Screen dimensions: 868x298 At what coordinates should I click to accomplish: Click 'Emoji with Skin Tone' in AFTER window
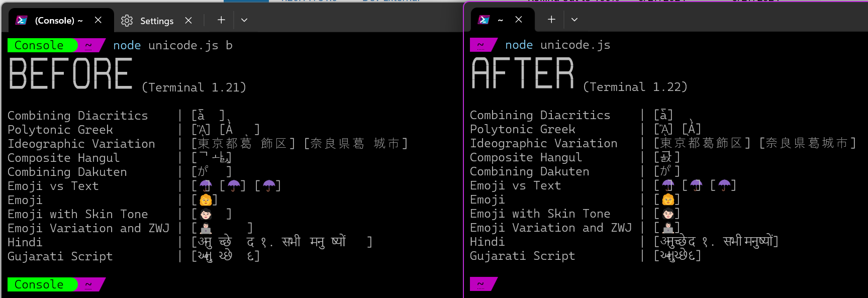point(540,214)
